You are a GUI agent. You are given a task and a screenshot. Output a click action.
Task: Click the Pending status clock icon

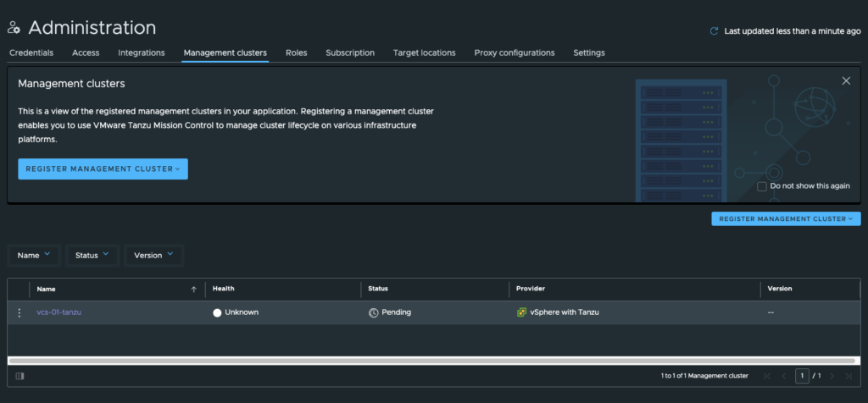(x=374, y=313)
